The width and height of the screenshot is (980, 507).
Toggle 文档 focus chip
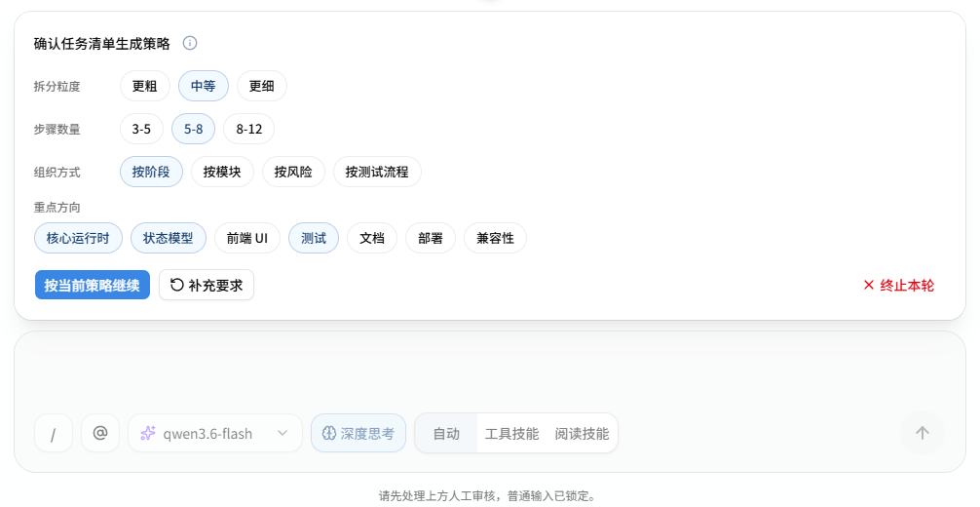372,238
